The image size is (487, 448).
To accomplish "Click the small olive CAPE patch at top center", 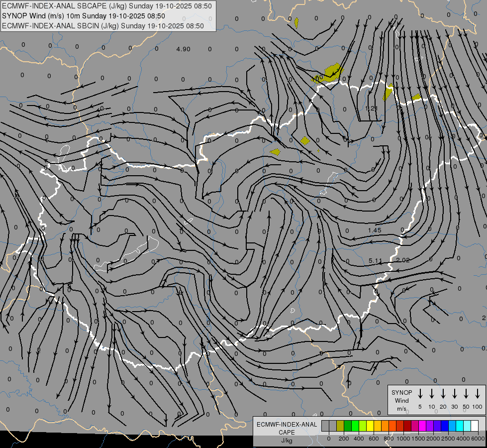I will [x=296, y=22].
